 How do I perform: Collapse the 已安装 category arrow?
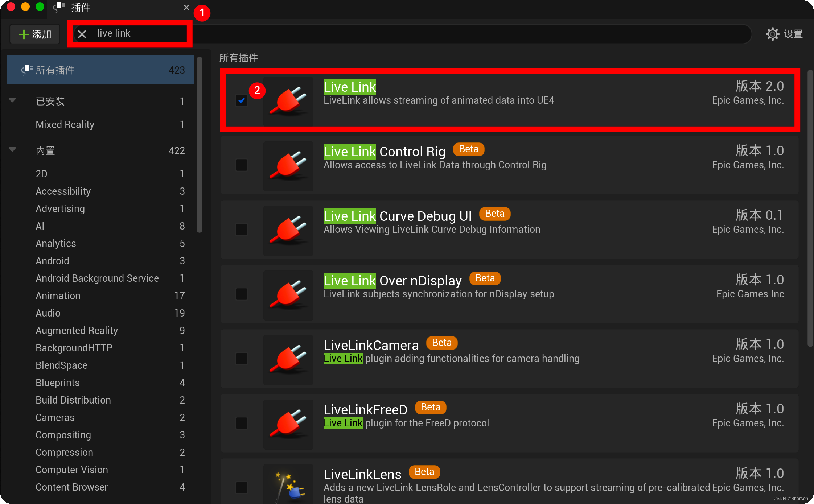tap(12, 100)
